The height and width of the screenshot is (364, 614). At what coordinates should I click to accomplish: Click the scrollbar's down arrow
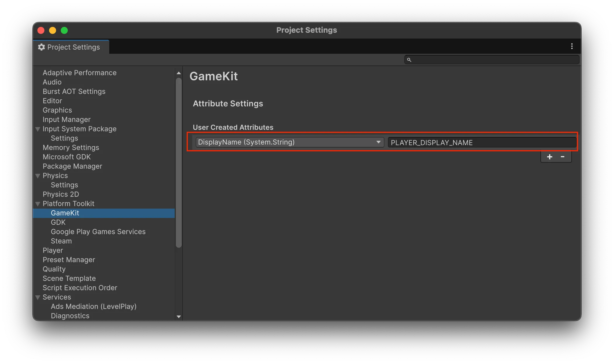(x=178, y=316)
